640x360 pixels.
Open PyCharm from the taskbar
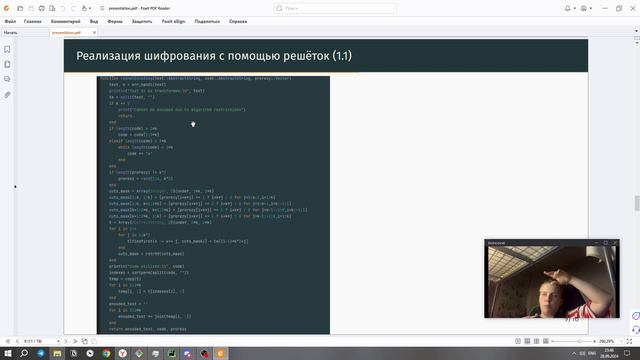171,353
